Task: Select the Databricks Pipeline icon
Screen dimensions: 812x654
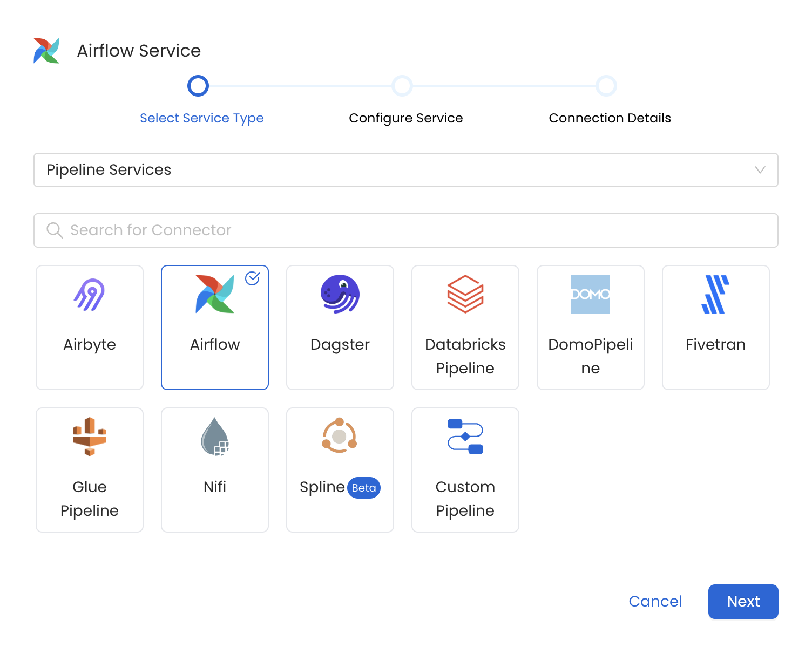Action: [x=465, y=294]
